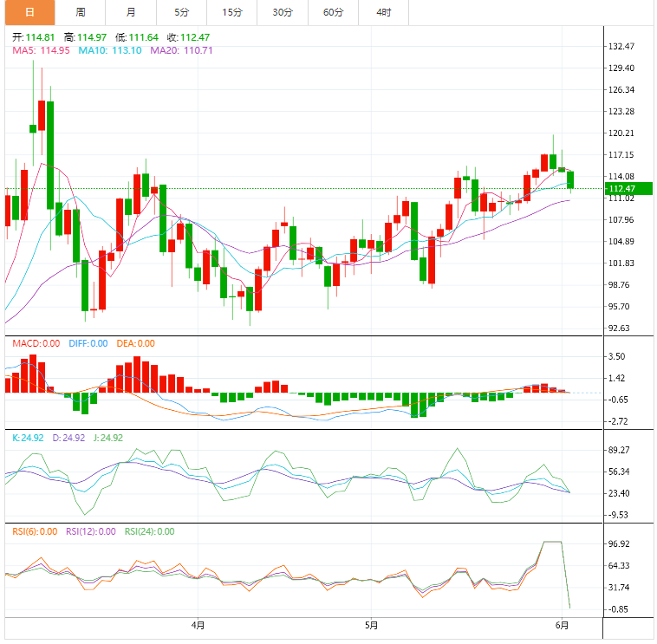This screenshot has height=644, width=657.
Task: Open the 60分 interval tab
Action: 333,13
